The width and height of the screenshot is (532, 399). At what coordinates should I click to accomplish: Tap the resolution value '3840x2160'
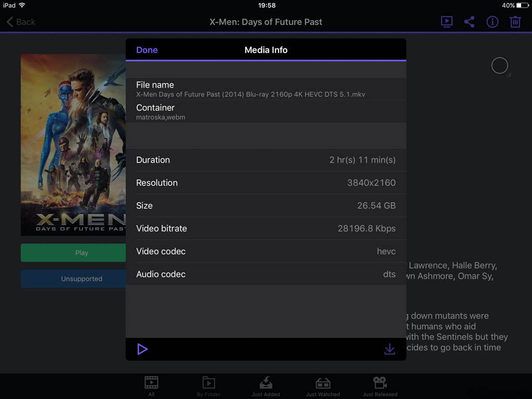tap(371, 183)
